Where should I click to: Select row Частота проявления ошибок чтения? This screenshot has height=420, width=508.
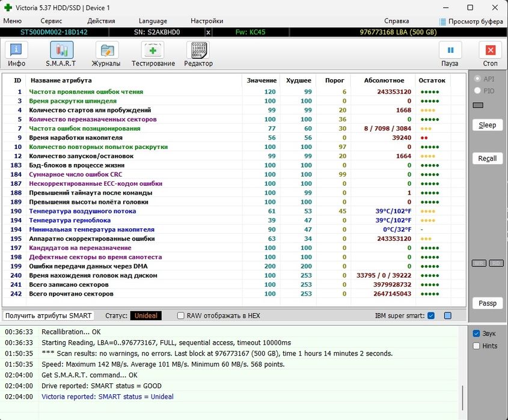tap(234, 92)
